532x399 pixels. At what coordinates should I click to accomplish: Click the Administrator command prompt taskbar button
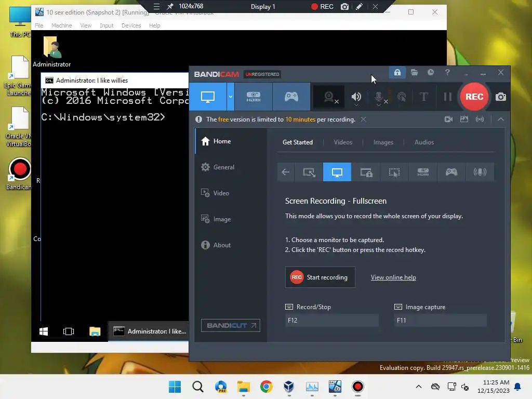[149, 331]
